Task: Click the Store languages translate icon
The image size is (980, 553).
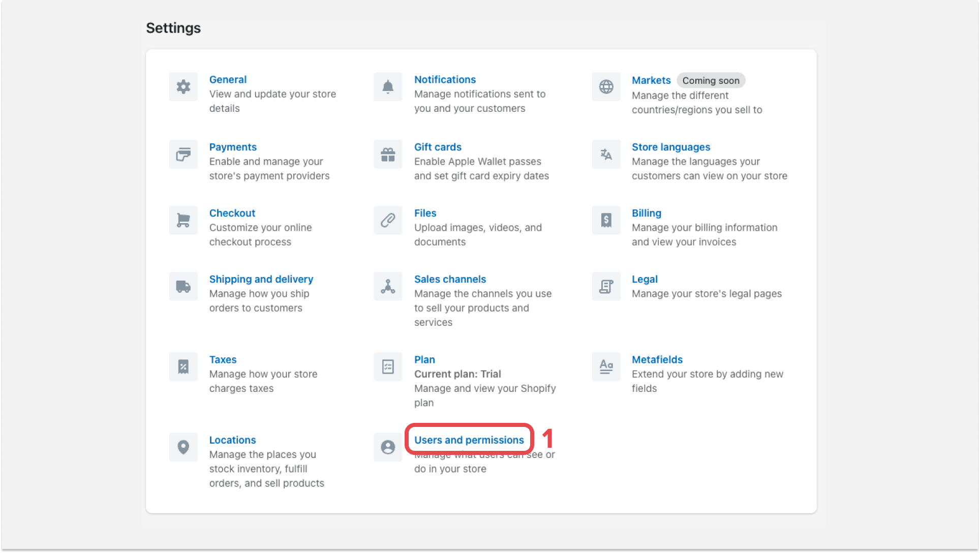Action: coord(606,154)
